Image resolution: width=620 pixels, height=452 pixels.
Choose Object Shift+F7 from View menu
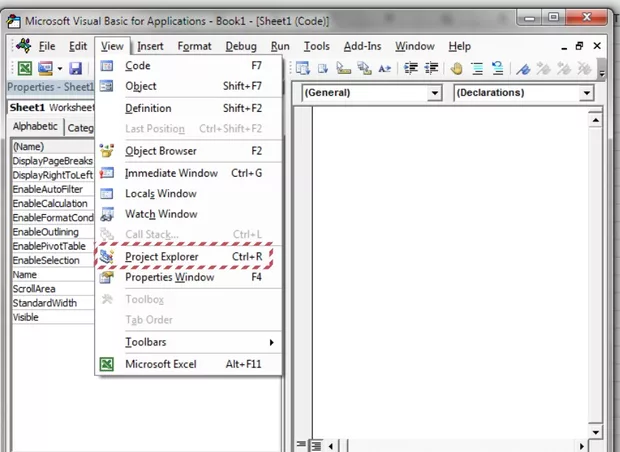click(x=189, y=86)
